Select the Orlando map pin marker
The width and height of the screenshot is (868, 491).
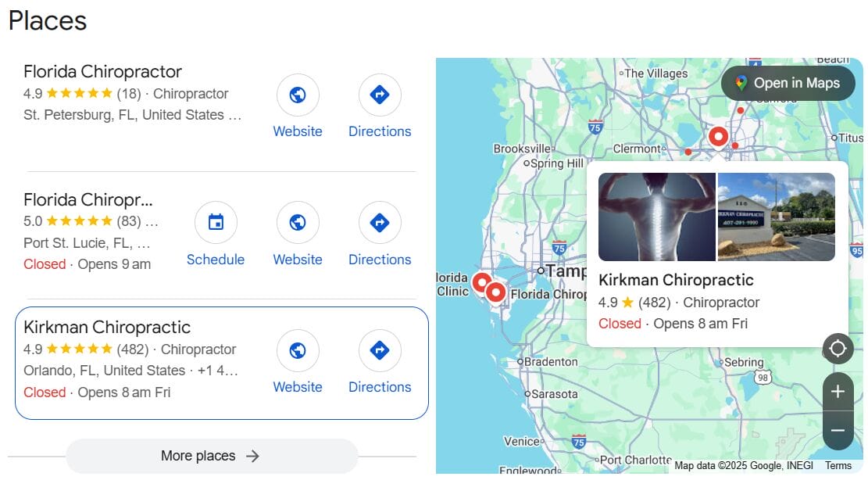point(718,137)
